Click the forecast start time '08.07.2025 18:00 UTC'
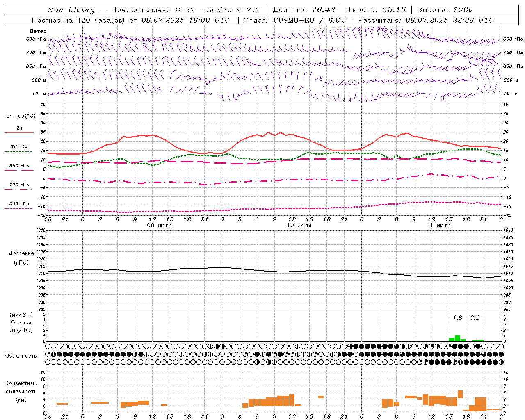 (185, 20)
